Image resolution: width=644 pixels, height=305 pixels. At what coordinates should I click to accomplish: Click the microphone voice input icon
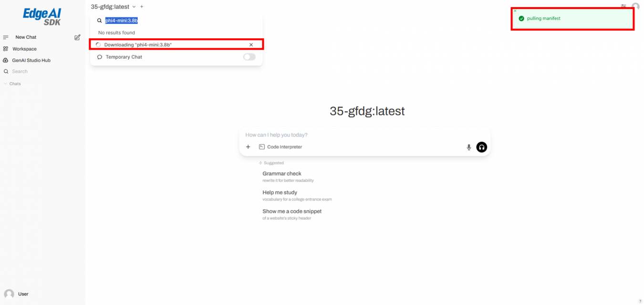(469, 147)
